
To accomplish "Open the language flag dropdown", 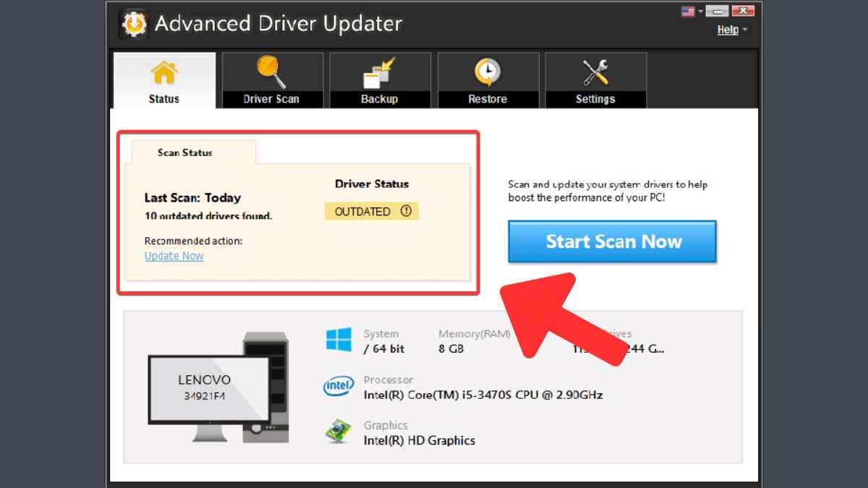I will [x=692, y=11].
